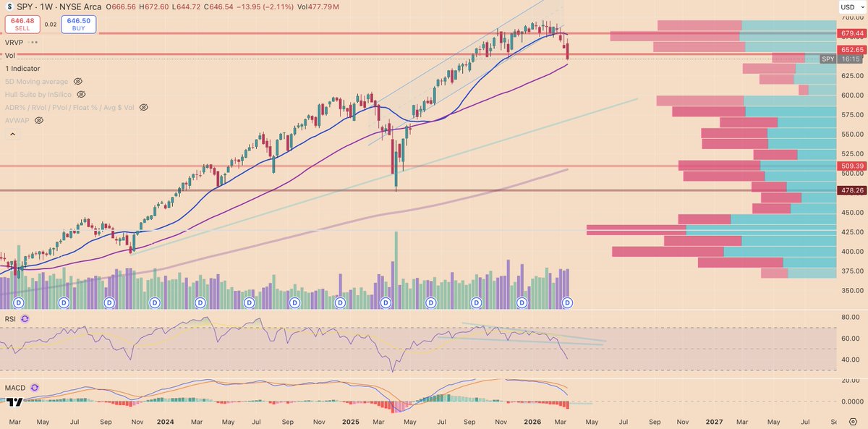Click the 2024 label on time axis
This screenshot has width=868, height=429.
[x=165, y=421]
